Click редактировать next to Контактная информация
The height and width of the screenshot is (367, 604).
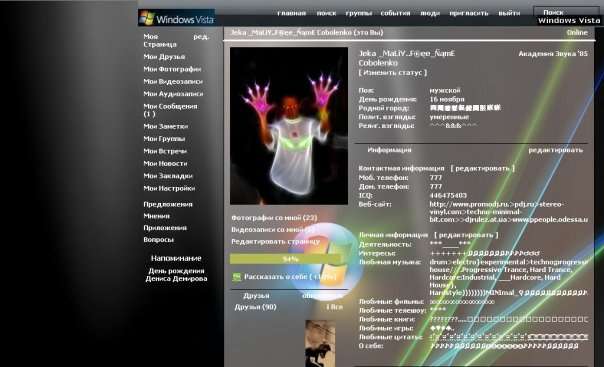(482, 168)
